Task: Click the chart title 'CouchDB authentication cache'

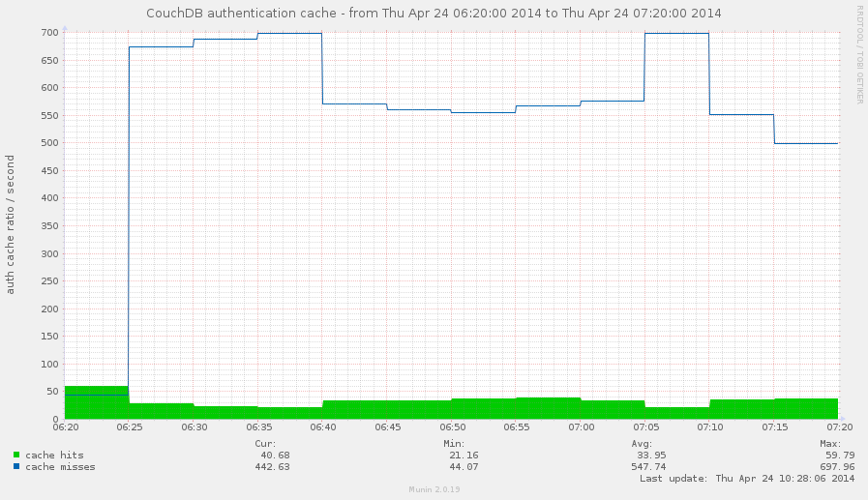Action: tap(241, 14)
